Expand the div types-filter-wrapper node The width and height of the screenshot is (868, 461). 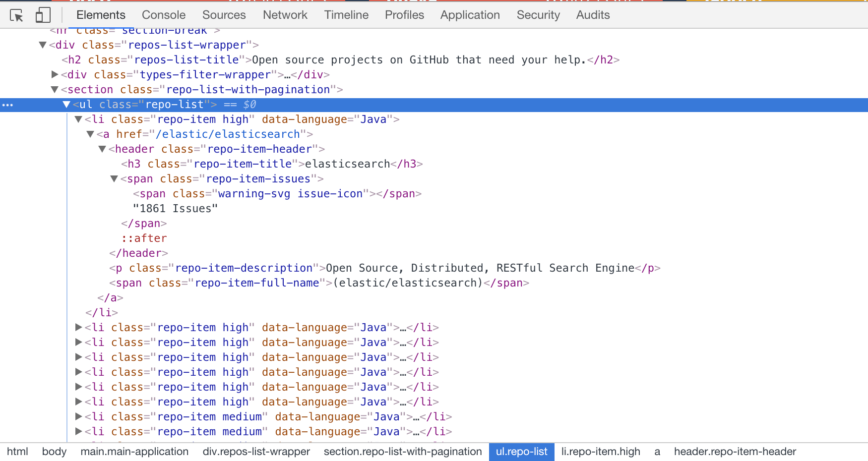55,75
